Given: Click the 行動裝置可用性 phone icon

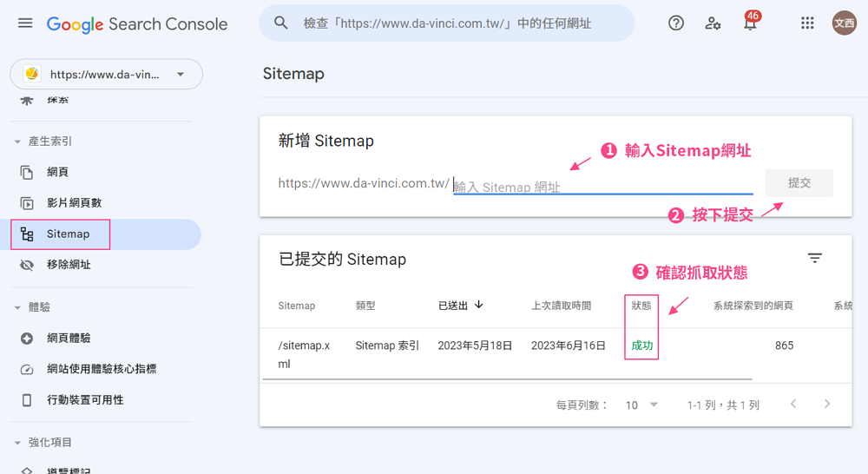Looking at the screenshot, I should pyautogui.click(x=27, y=400).
